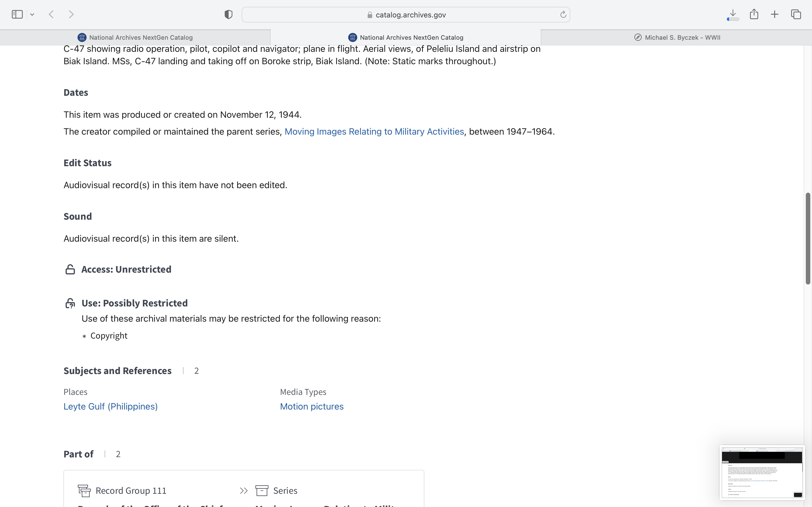Switch to the Michael S. Byczek tab
This screenshot has height=507, width=812.
point(676,37)
